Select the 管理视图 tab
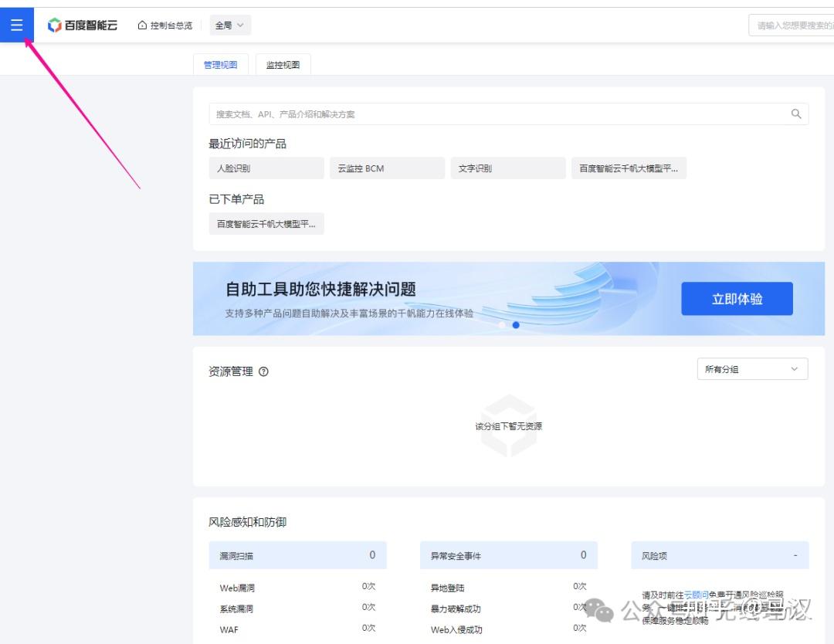This screenshot has height=644, width=834. coord(222,65)
